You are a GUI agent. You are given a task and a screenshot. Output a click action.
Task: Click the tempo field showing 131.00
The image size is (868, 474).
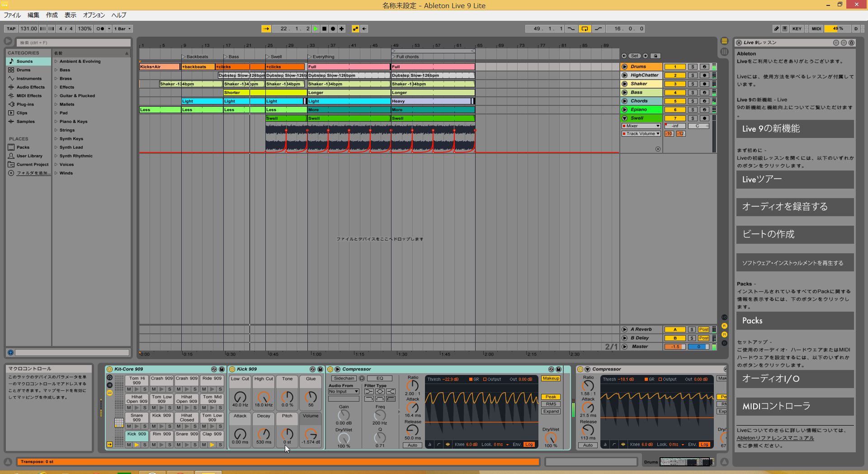[28, 28]
